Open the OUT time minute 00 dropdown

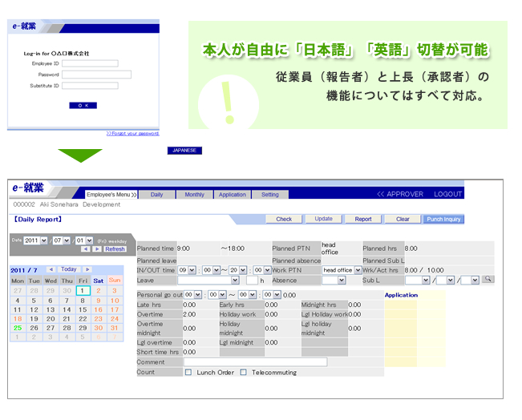262,270
